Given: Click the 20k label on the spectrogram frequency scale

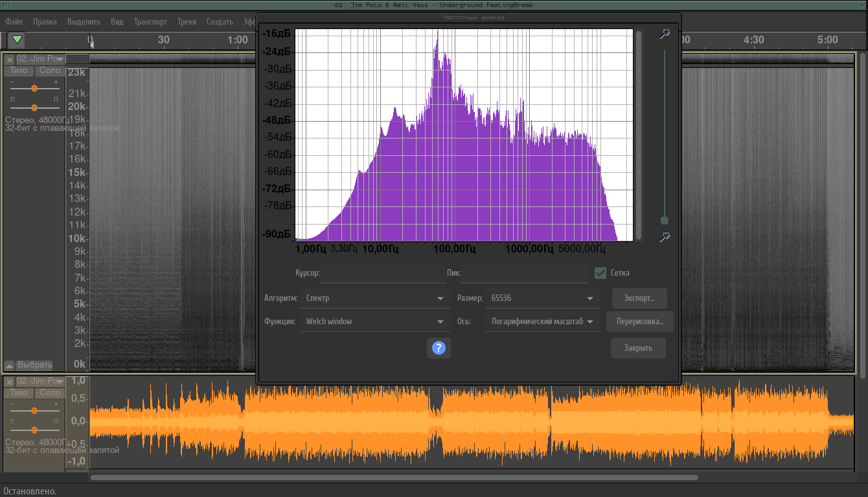Looking at the screenshot, I should (x=77, y=107).
